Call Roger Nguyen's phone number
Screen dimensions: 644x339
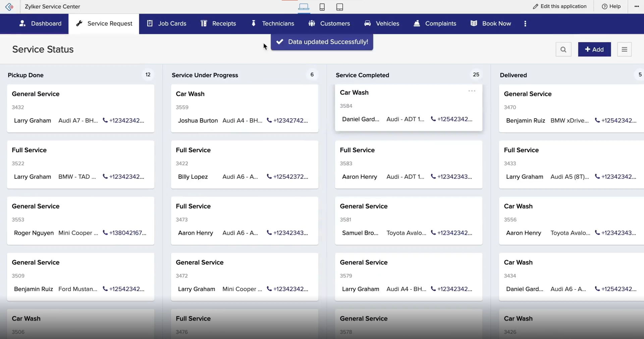click(x=124, y=233)
